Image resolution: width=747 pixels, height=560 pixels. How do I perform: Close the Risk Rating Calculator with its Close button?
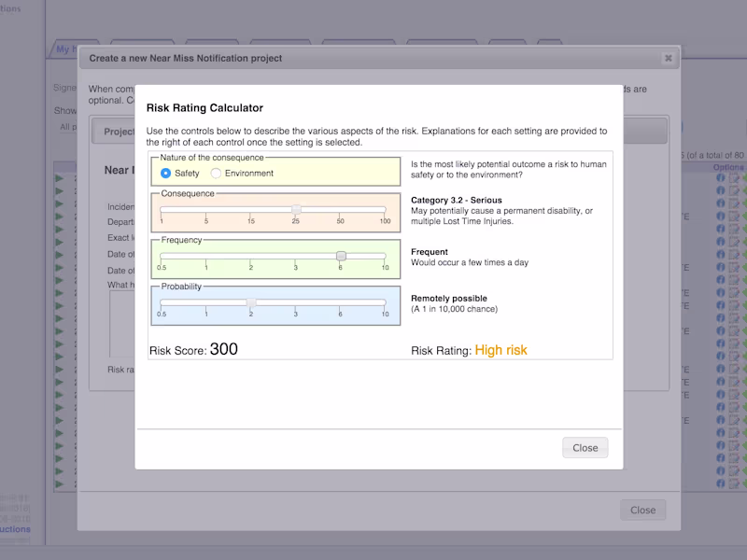point(585,448)
